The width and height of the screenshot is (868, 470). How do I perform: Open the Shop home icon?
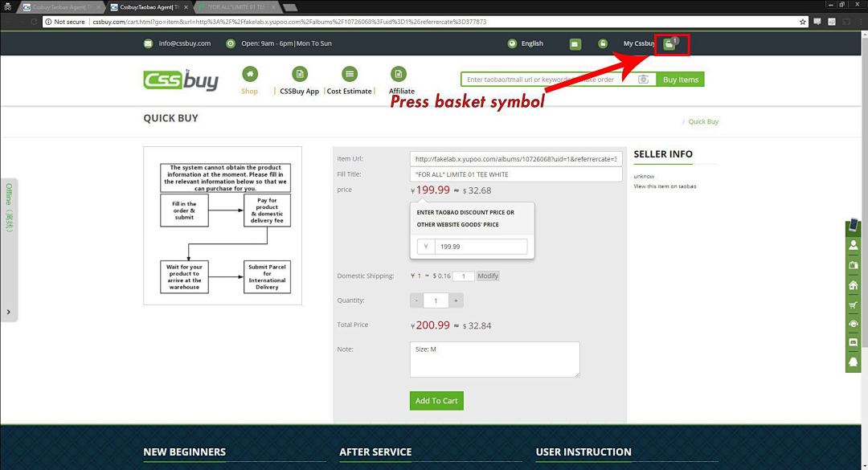tap(250, 74)
